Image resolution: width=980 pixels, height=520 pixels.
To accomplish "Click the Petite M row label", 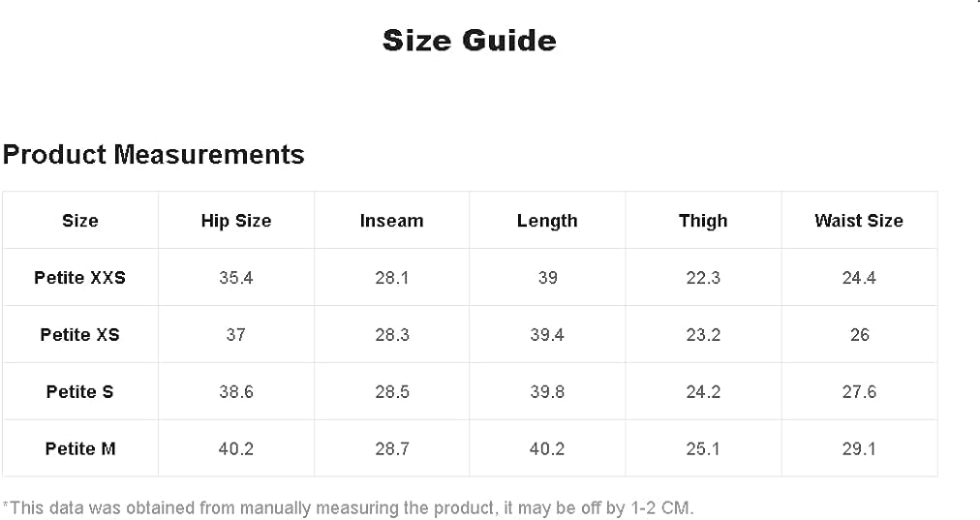I will 80,449.
